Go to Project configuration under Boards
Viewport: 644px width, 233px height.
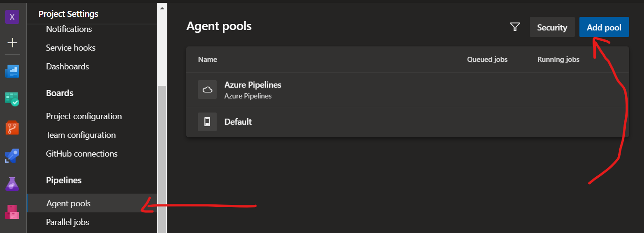click(x=84, y=116)
